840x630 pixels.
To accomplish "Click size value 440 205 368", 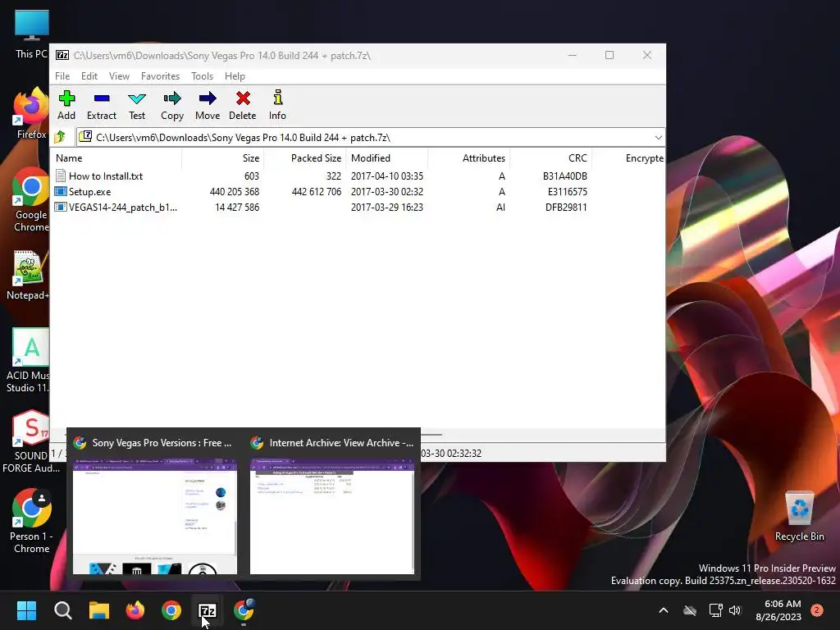I will (234, 192).
